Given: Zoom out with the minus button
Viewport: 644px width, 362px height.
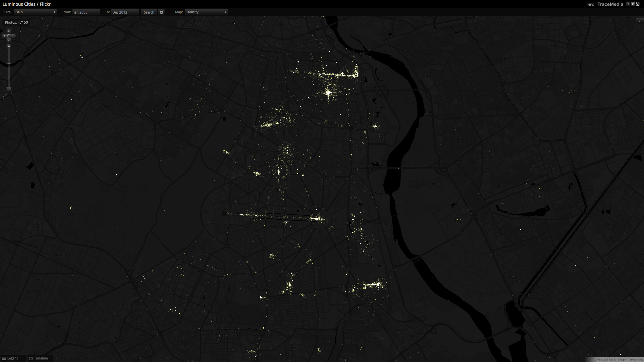Looking at the screenshot, I should [9, 89].
